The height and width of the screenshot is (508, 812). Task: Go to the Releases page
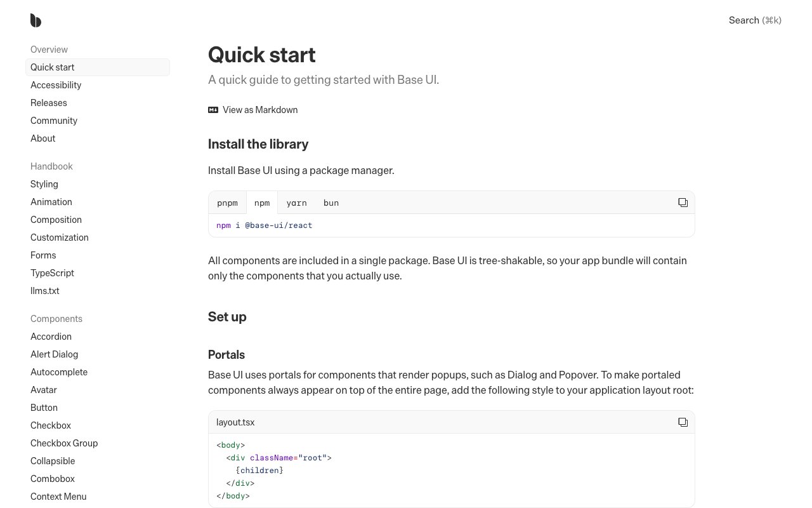(x=49, y=103)
